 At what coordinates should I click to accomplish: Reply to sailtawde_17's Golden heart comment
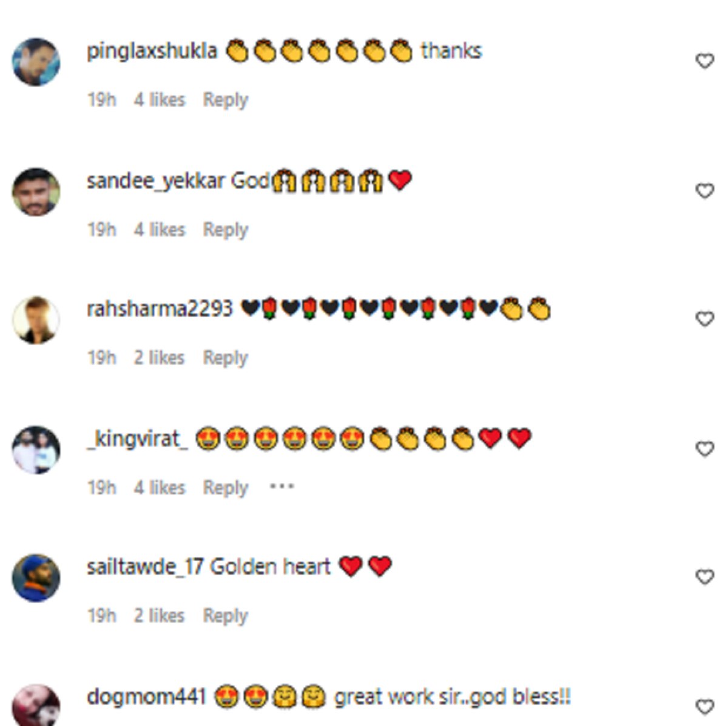coord(226,616)
